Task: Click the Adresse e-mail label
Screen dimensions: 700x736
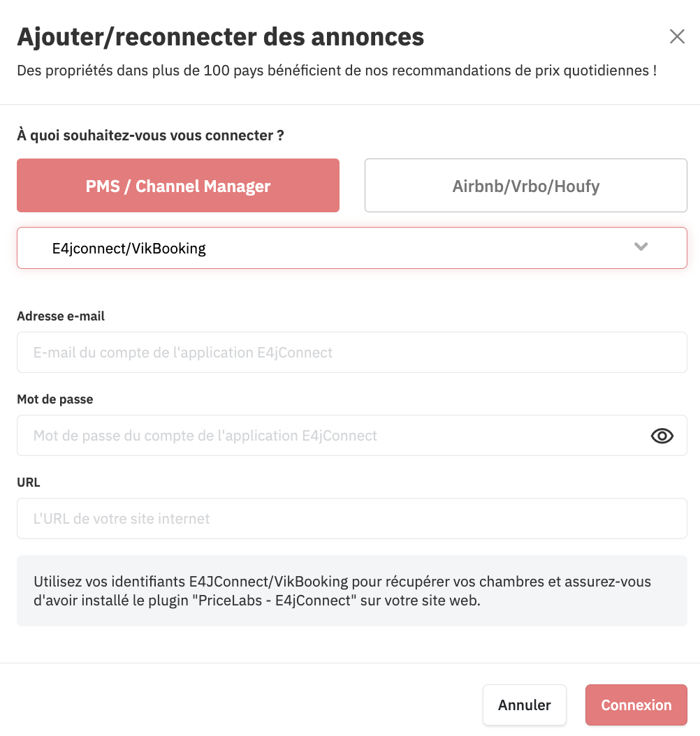Action: (x=61, y=316)
